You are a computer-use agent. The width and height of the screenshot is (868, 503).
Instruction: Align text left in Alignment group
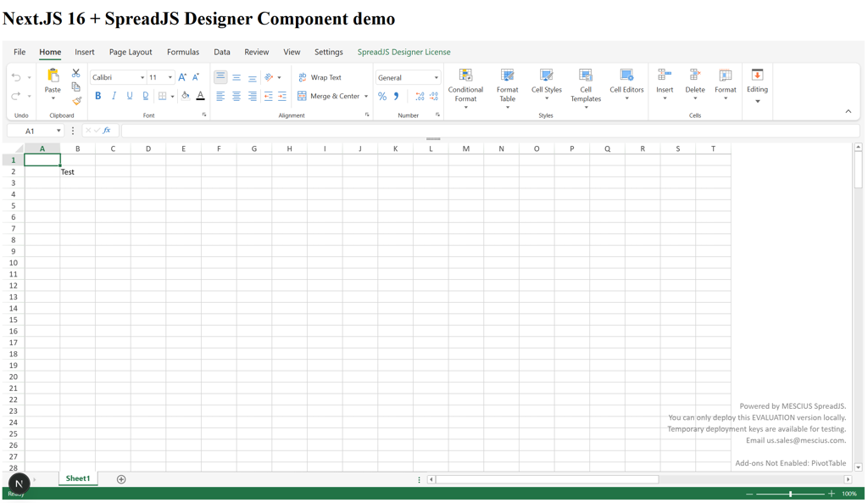(220, 96)
